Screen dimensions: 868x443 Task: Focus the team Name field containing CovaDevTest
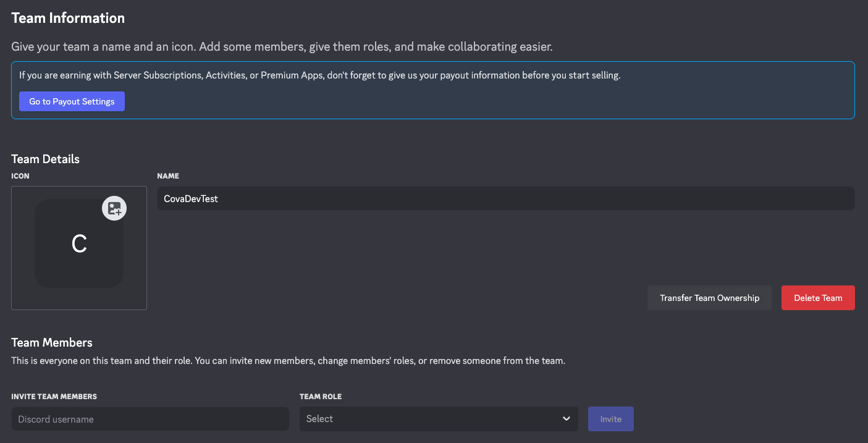[505, 199]
